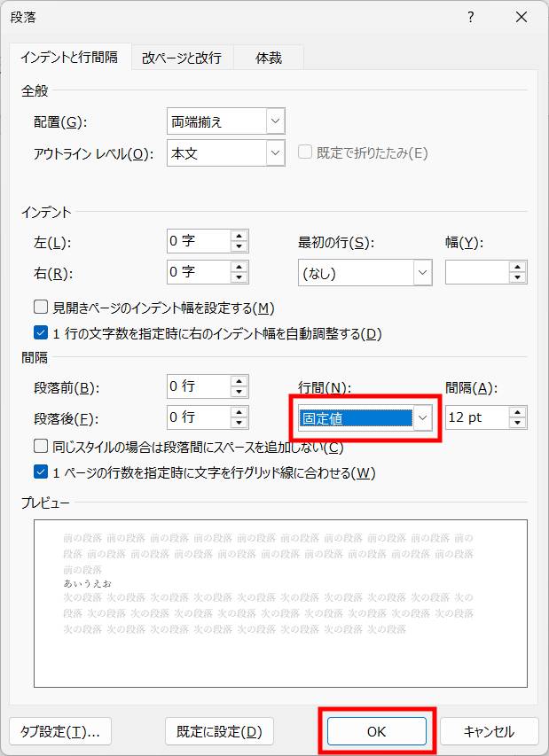The image size is (549, 756).
Task: Increase 段落後 spacing with up arrow
Action: tap(239, 412)
